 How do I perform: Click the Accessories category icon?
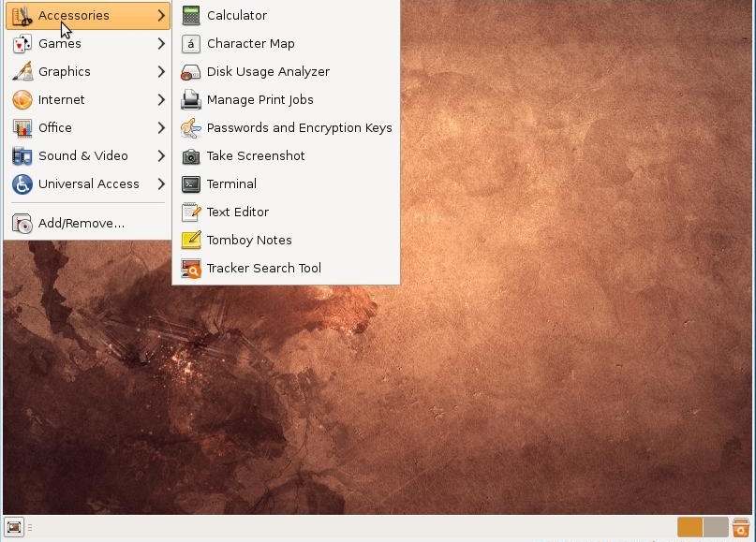(22, 15)
